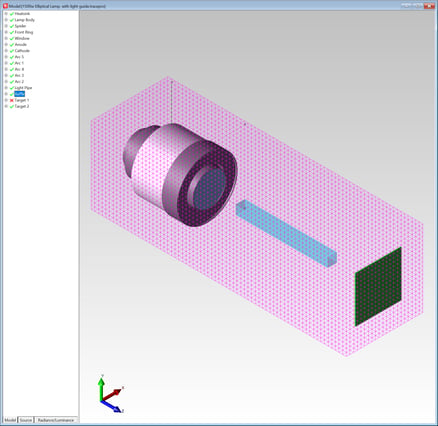Expand the Target 2 tree node
This screenshot has height=426, width=438.
click(x=6, y=106)
